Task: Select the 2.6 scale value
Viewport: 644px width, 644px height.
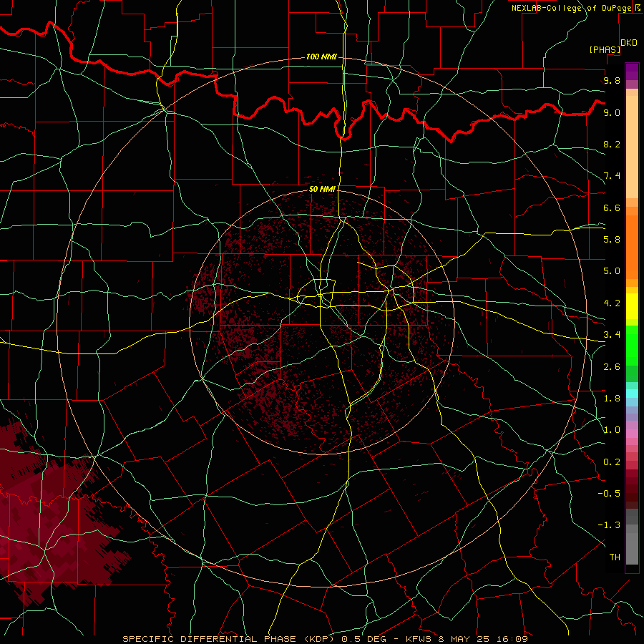Action: [x=612, y=367]
